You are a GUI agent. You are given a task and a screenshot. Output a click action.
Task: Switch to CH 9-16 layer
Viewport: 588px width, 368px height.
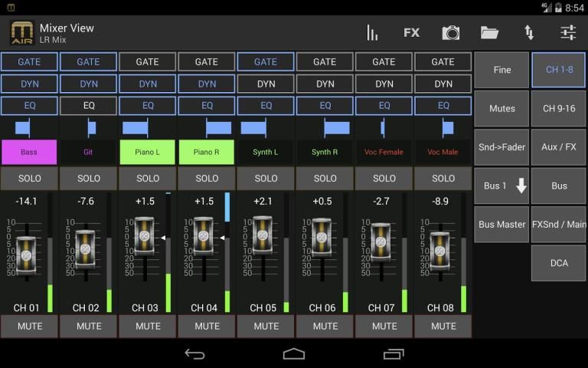(559, 108)
